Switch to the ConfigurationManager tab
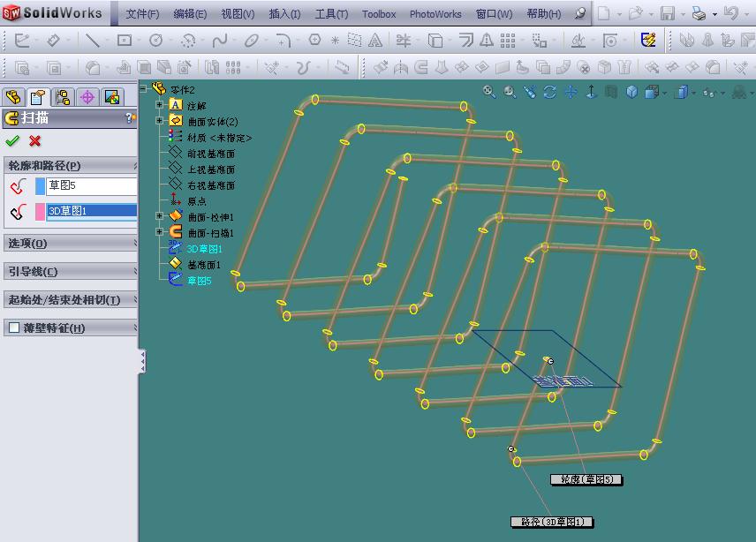The height and width of the screenshot is (542, 756). click(64, 97)
